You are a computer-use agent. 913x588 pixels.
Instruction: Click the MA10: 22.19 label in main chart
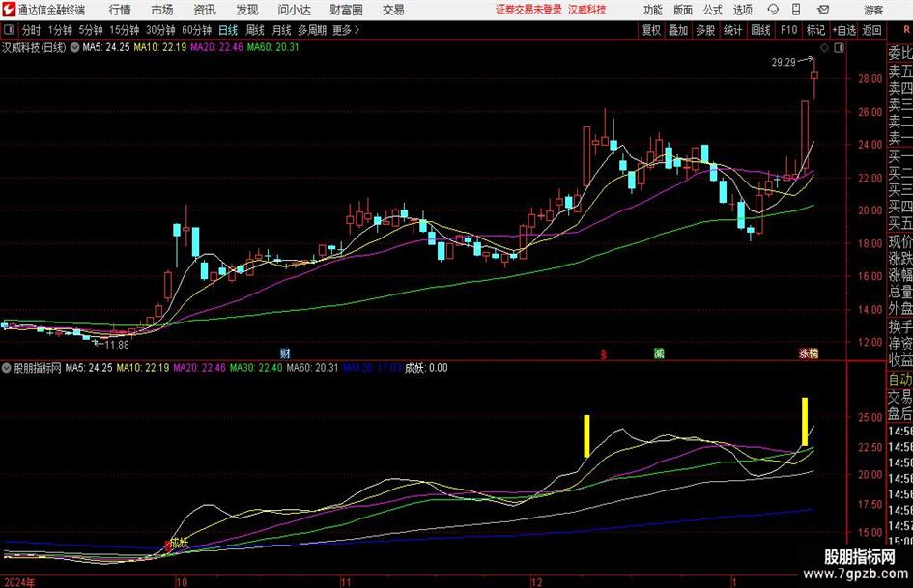tap(160, 47)
